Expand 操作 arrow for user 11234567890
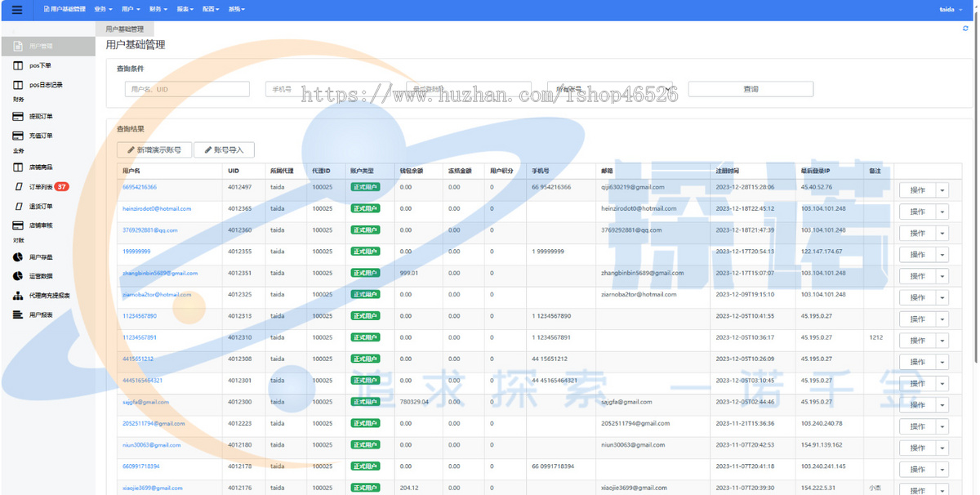Viewport: 980px width, 495px height. 942,319
